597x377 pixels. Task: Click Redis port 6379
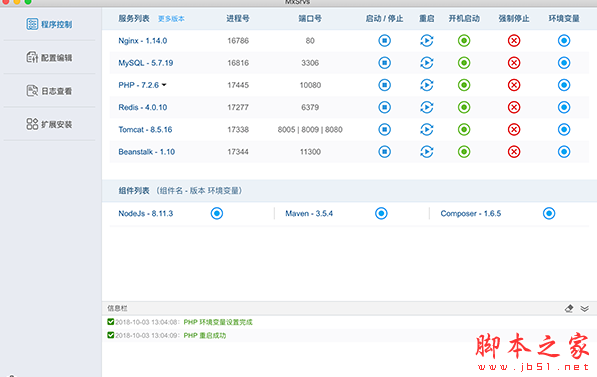tap(310, 107)
